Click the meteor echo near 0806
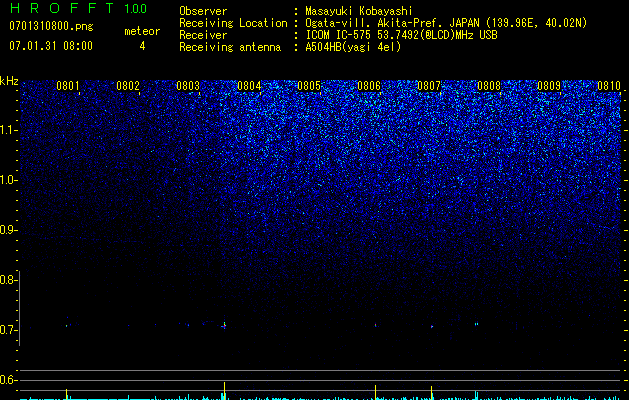Image resolution: width=629 pixels, height=400 pixels. point(375,325)
